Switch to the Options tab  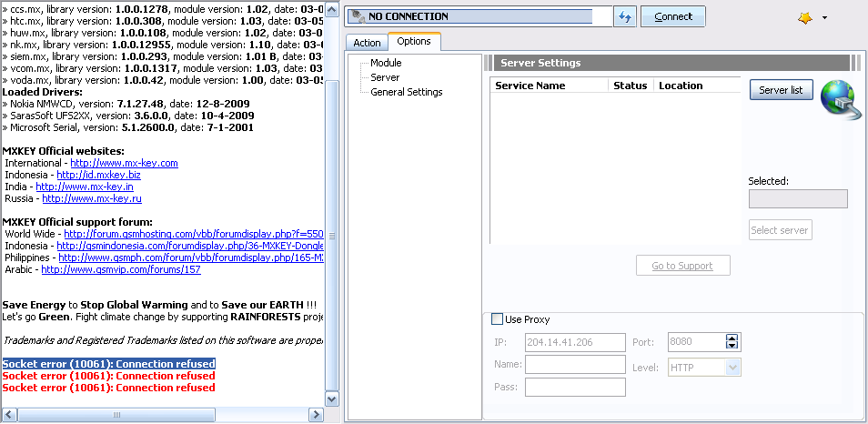tap(414, 42)
